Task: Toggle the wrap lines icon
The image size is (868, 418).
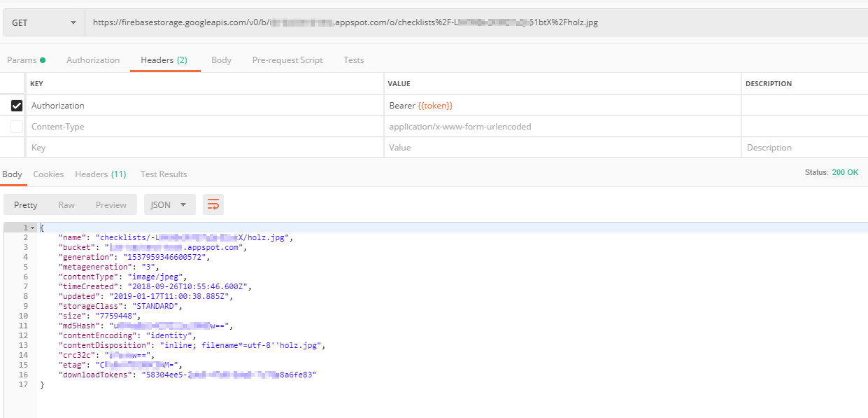Action: click(x=213, y=205)
